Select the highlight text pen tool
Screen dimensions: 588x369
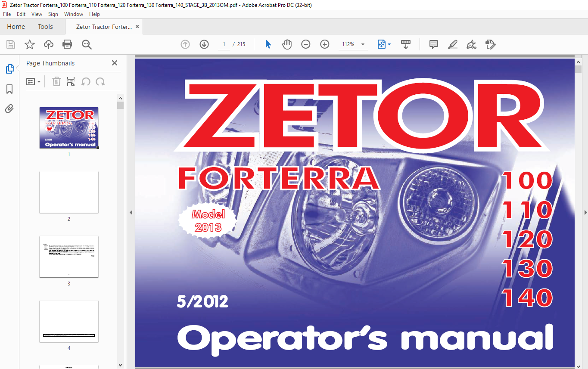tap(452, 44)
